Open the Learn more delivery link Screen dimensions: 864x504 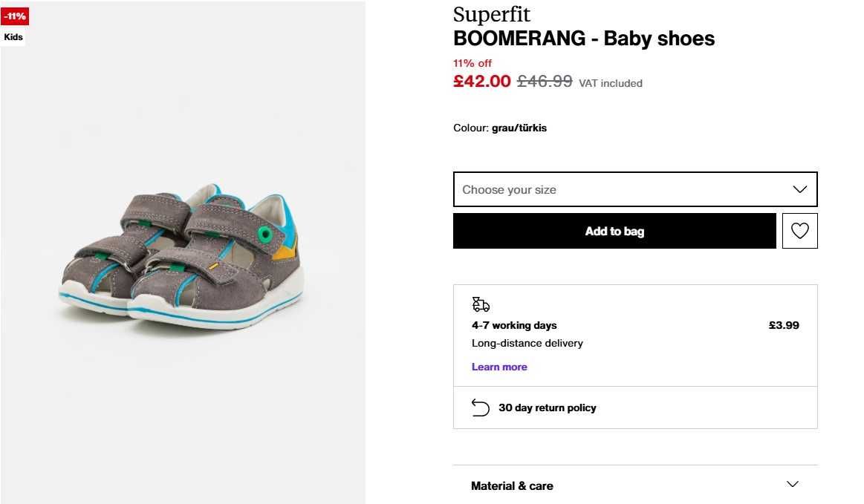point(499,367)
